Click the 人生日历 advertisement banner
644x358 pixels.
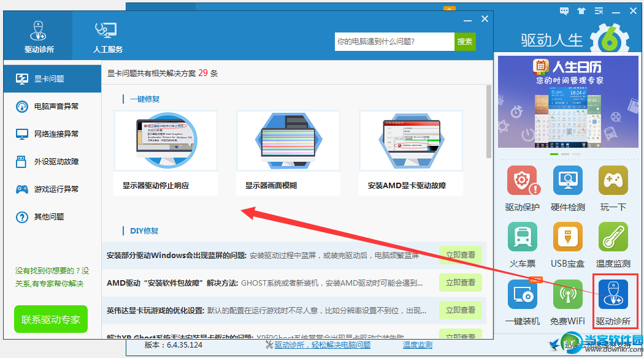[x=568, y=102]
